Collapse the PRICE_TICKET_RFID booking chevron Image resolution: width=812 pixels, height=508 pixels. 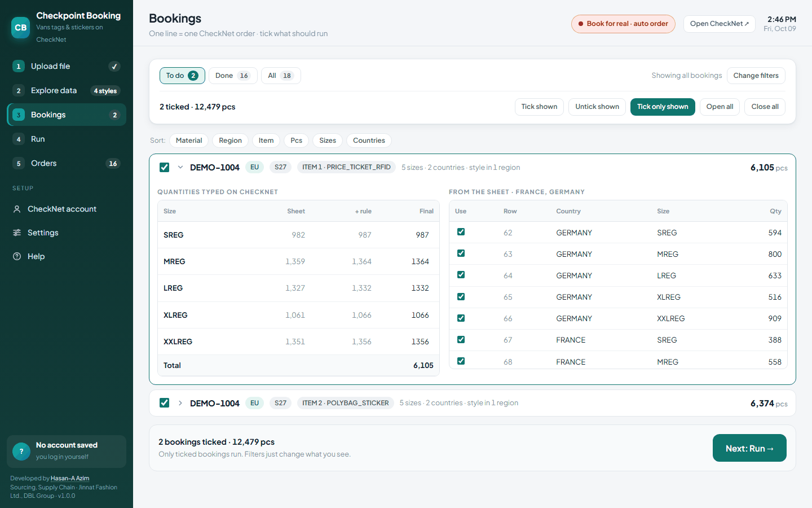[180, 167]
